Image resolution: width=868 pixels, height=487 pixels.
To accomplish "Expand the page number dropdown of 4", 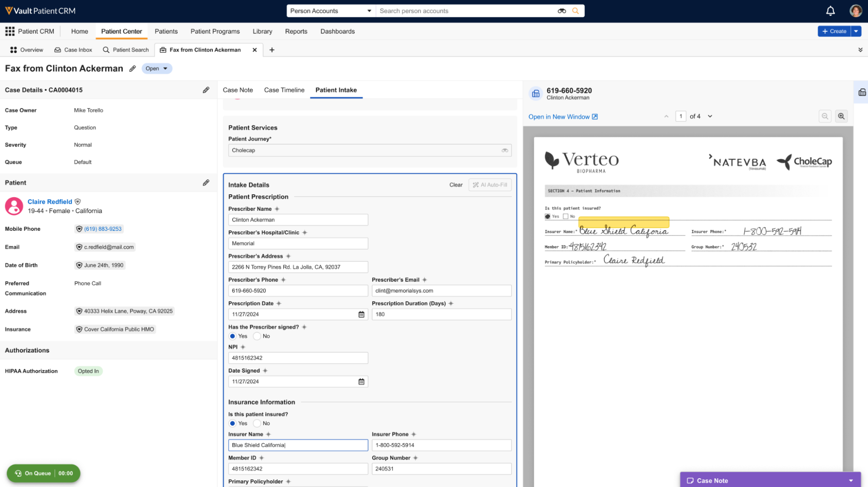I will click(710, 116).
